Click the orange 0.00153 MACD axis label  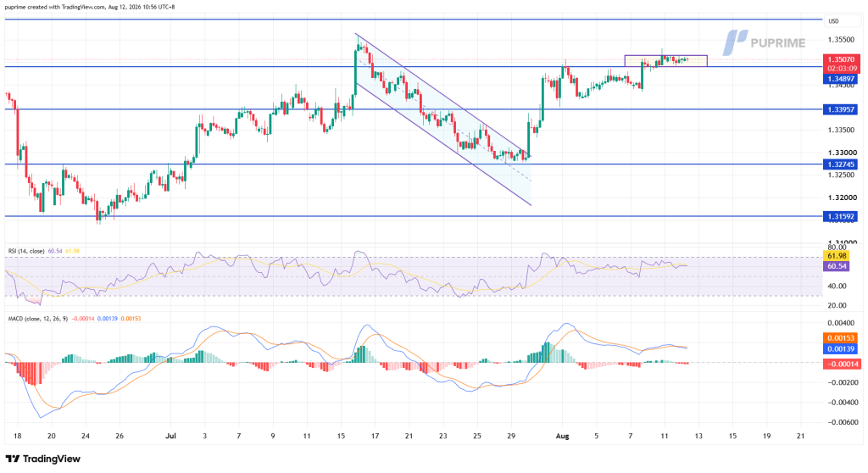[x=840, y=338]
